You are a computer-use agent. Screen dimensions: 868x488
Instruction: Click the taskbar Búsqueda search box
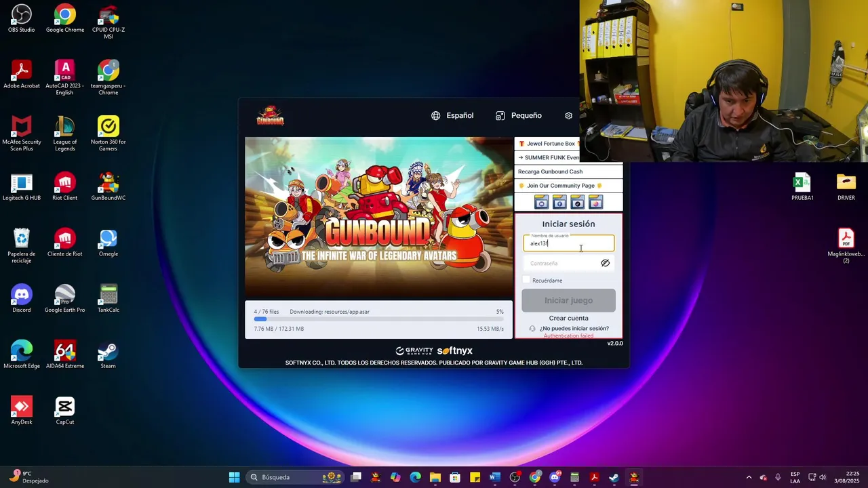tap(295, 477)
